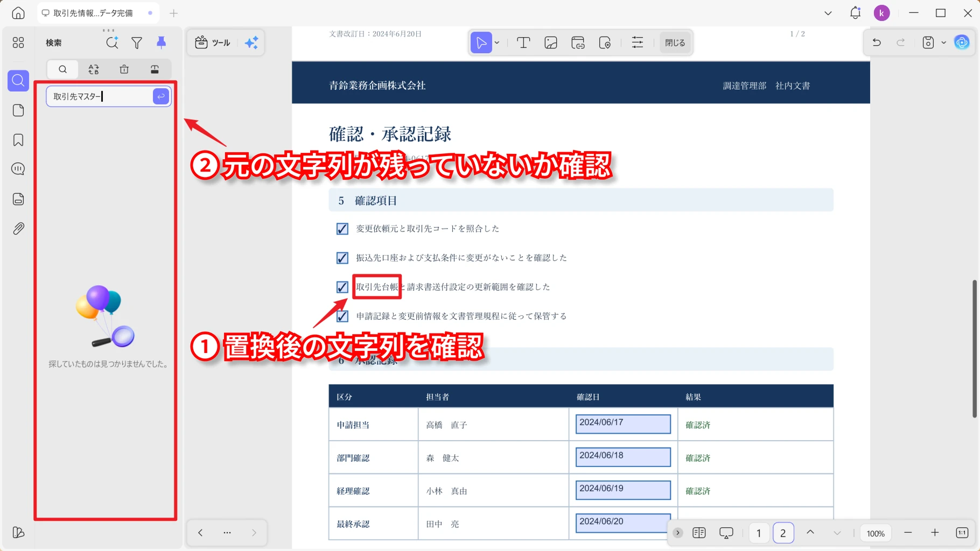Select page 2 button

pyautogui.click(x=783, y=533)
